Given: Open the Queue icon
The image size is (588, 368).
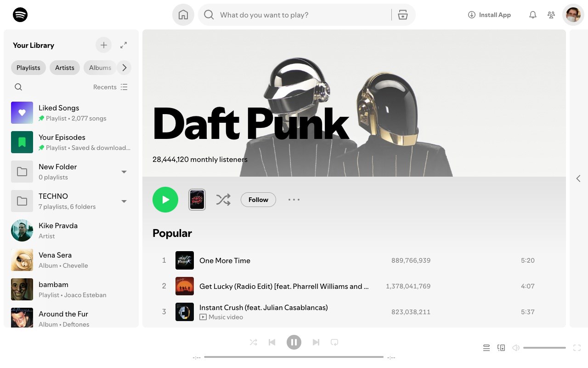Looking at the screenshot, I should tap(486, 348).
